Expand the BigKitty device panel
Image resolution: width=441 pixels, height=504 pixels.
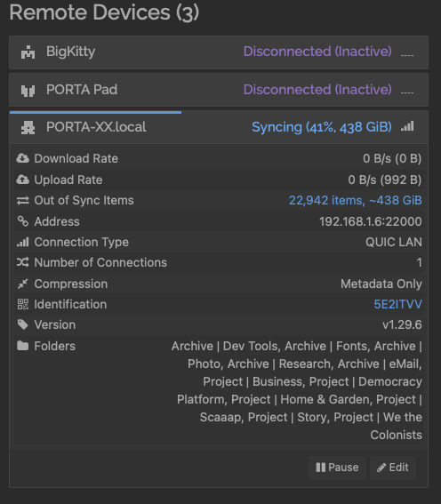pos(219,52)
